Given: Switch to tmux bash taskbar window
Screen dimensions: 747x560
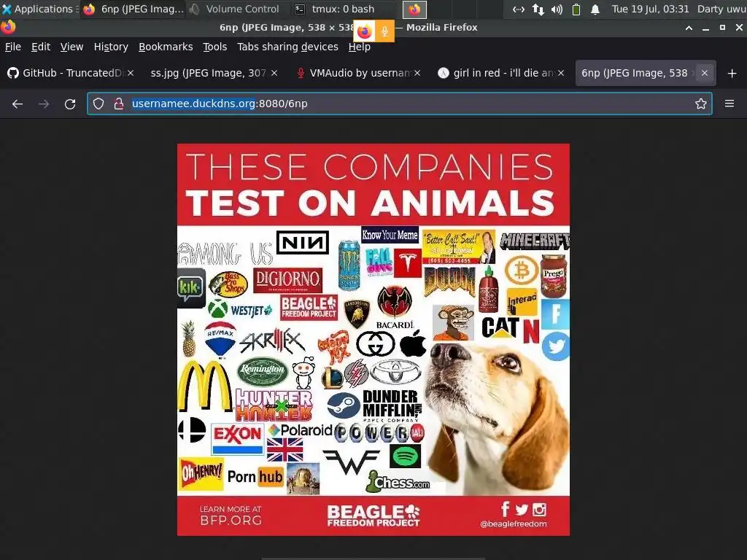Looking at the screenshot, I should coord(343,9).
